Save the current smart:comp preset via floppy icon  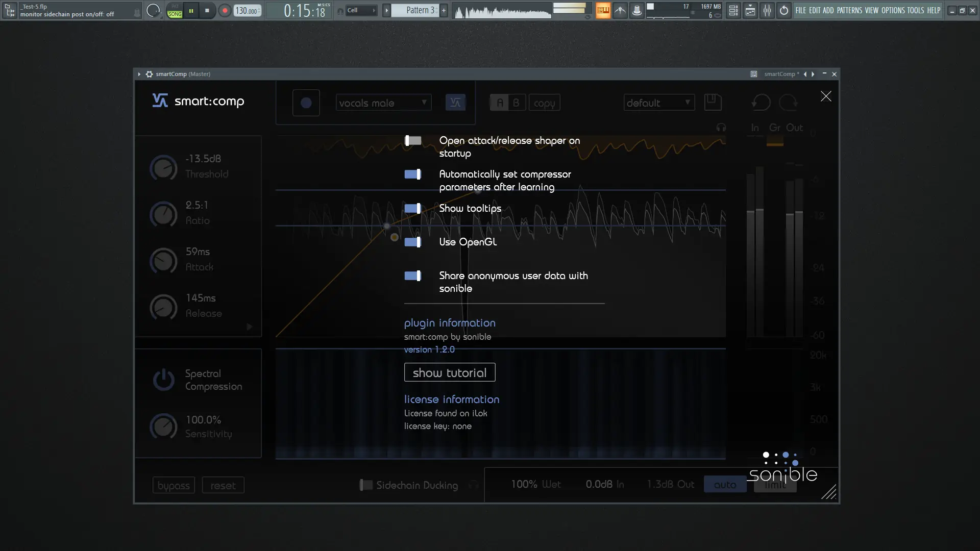tap(713, 102)
